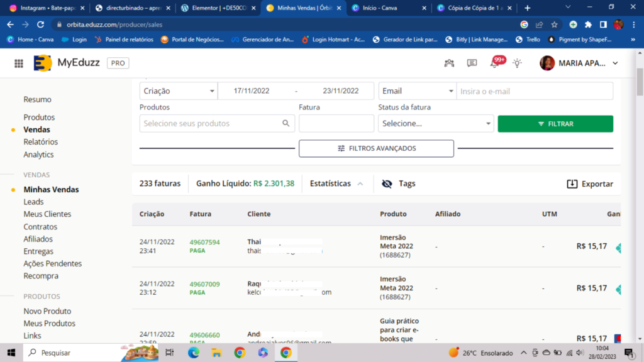
Task: Toggle Tags visibility eye icon
Action: 387,184
